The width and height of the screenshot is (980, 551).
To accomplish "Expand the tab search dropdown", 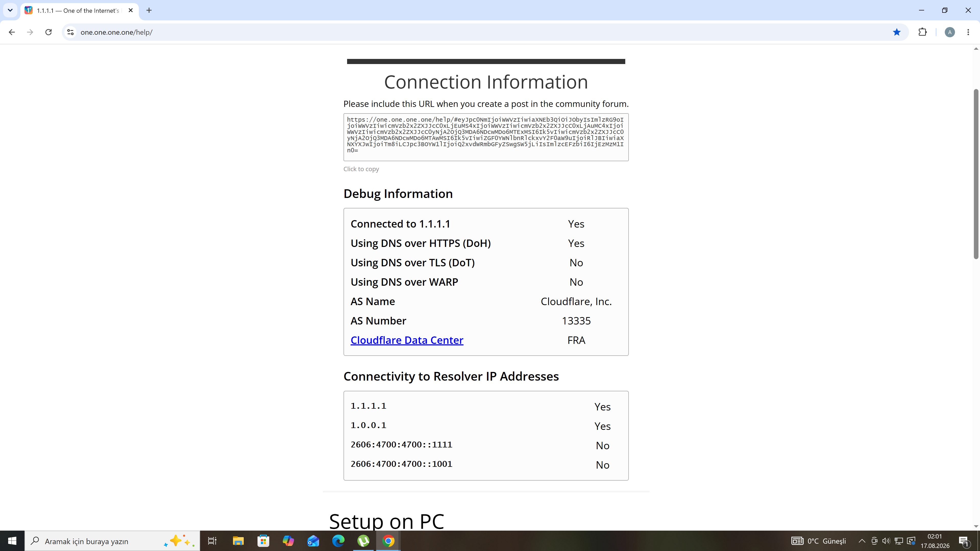I will tap(10, 10).
